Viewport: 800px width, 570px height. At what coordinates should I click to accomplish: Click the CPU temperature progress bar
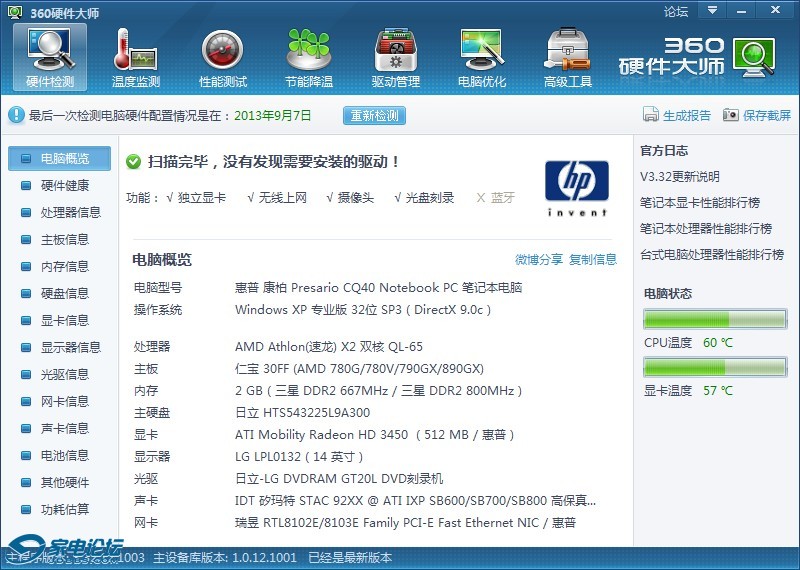(x=714, y=320)
